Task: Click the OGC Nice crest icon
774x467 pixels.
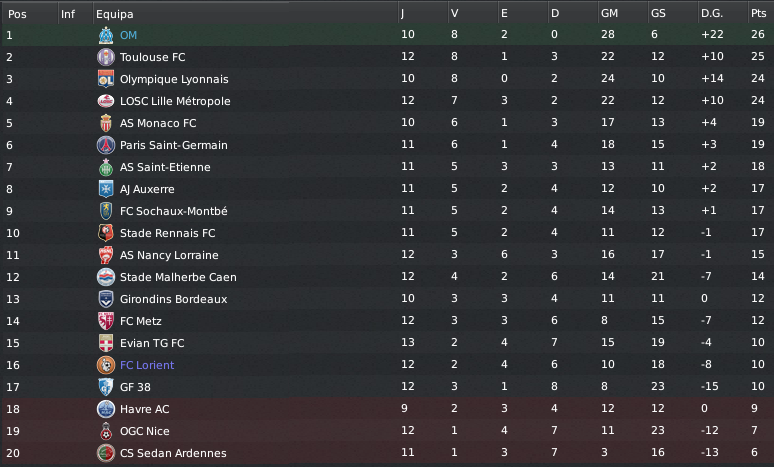Action: (106, 431)
